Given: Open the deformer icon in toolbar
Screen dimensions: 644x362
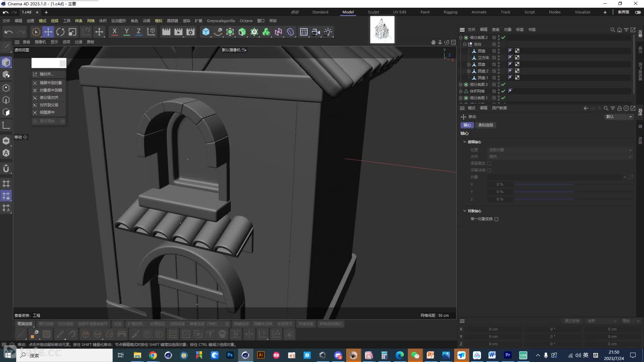Looking at the screenshot, I should pos(290,32).
